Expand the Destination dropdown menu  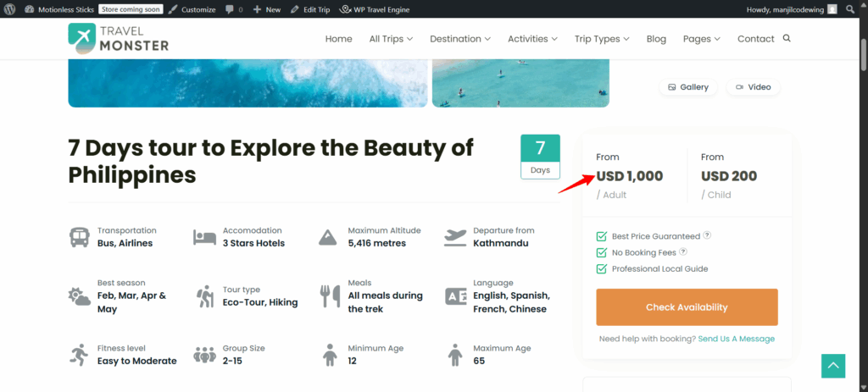[x=460, y=39]
